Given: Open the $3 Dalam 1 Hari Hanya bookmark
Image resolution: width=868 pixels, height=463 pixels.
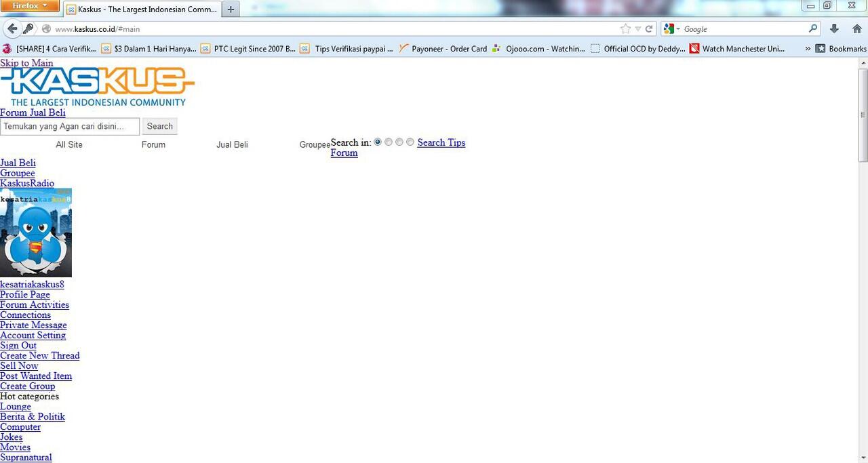Looking at the screenshot, I should [149, 49].
